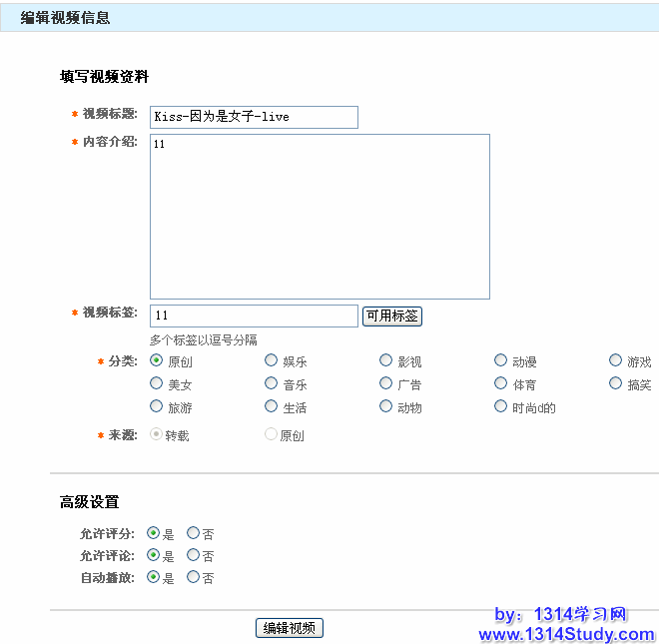Choose 音乐 as the video category

(x=272, y=383)
